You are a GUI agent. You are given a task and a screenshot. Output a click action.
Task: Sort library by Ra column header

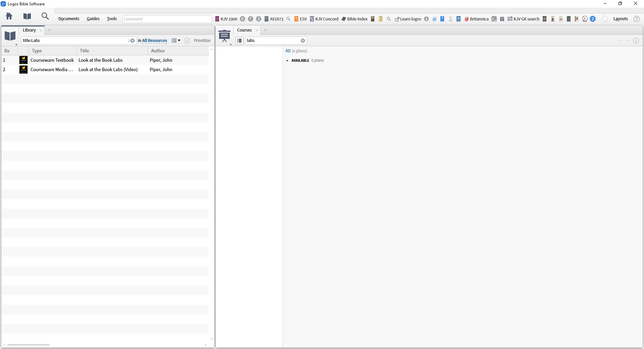pyautogui.click(x=9, y=51)
